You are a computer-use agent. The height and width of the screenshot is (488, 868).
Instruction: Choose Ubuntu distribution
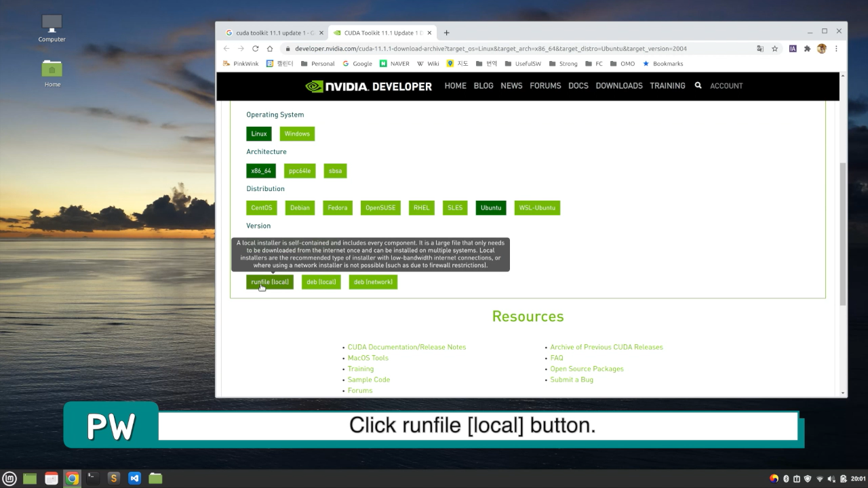tap(491, 207)
